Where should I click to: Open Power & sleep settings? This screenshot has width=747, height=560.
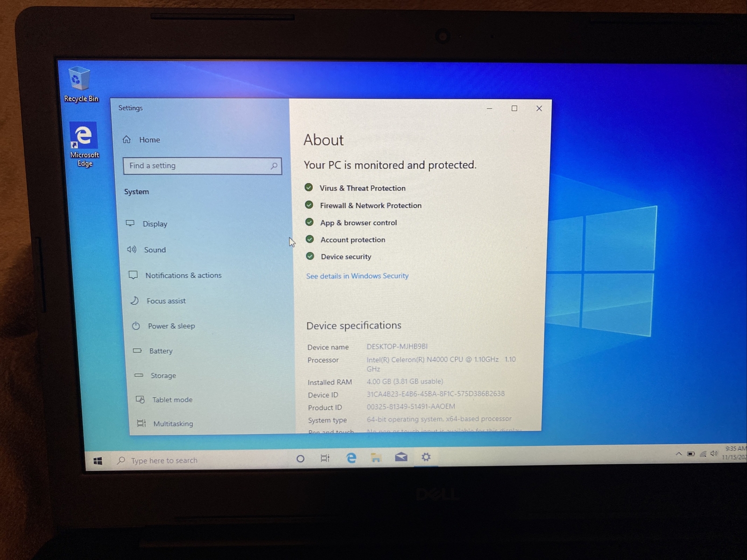coord(163,326)
